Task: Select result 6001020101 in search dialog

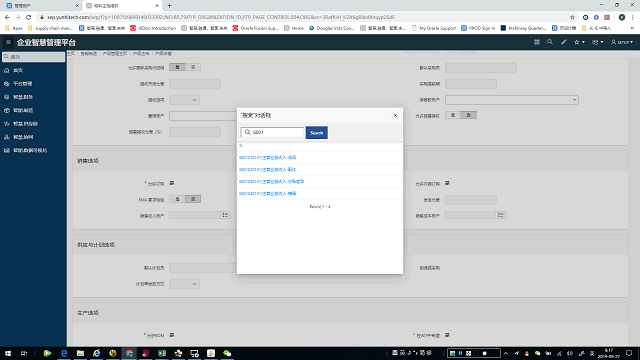Action: (x=267, y=169)
